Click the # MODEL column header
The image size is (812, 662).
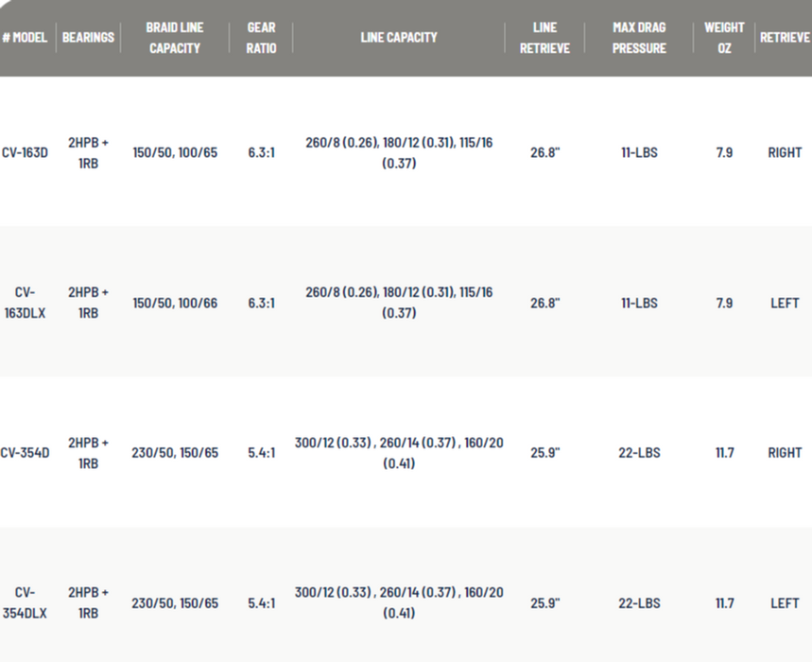pyautogui.click(x=25, y=38)
